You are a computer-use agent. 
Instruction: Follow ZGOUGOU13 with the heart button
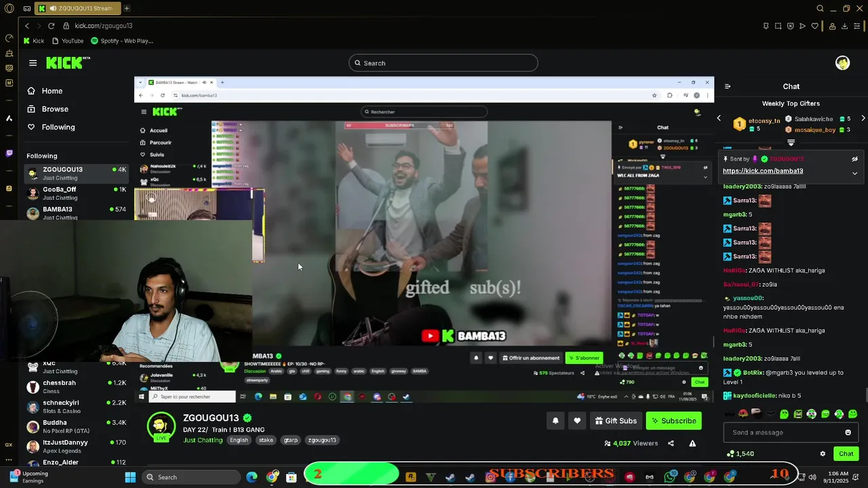tap(577, 421)
